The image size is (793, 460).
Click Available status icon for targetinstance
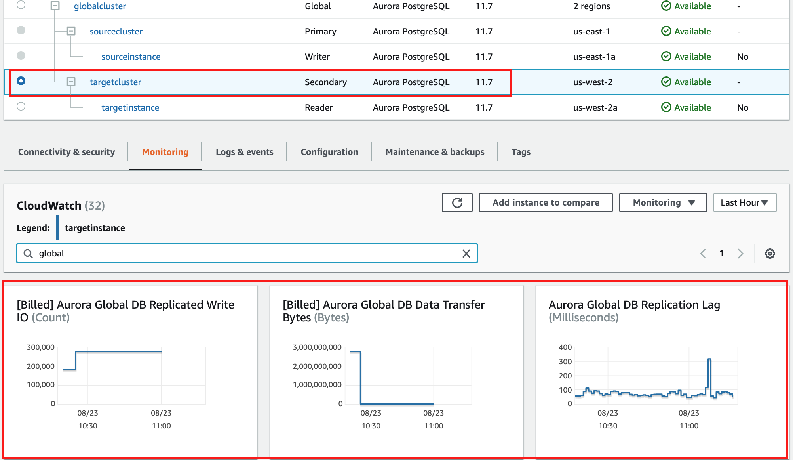click(x=666, y=108)
